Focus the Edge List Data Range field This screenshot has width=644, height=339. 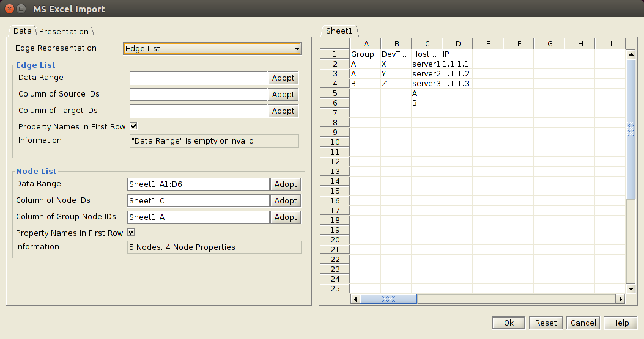[198, 78]
